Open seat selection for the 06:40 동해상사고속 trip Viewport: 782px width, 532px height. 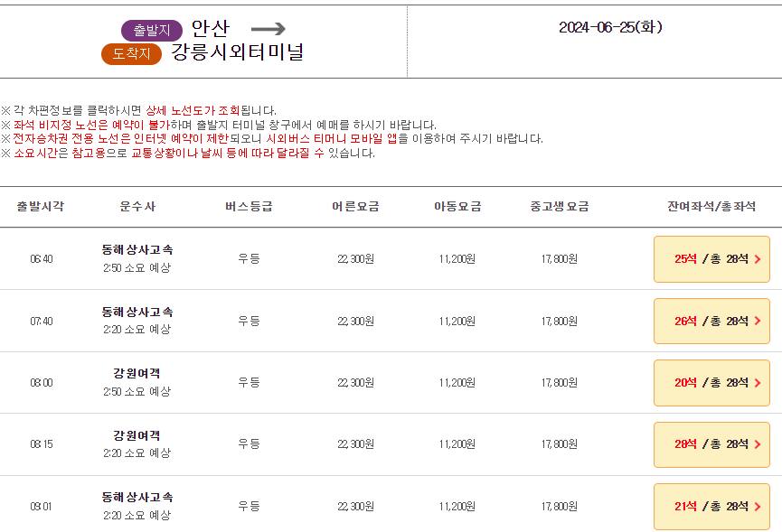[711, 257]
